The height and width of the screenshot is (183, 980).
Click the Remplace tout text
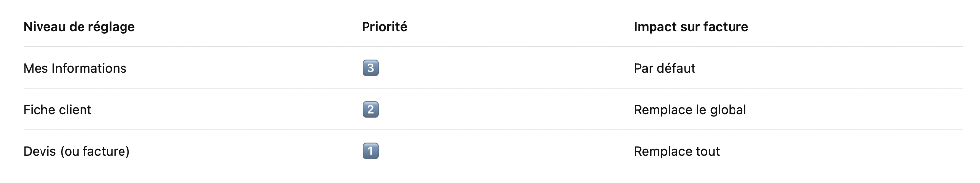pyautogui.click(x=677, y=151)
